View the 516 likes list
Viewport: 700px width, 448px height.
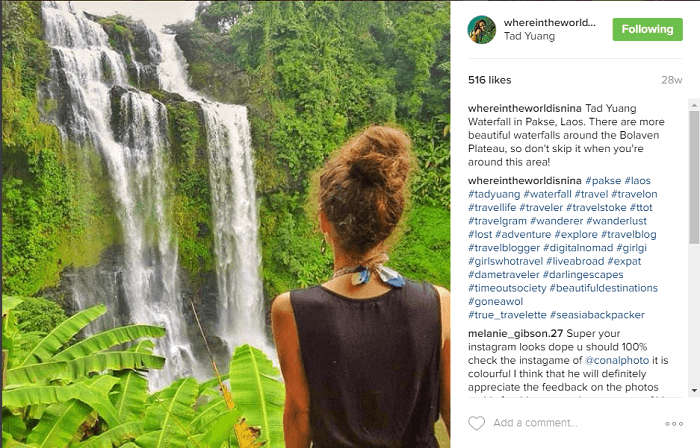[490, 79]
